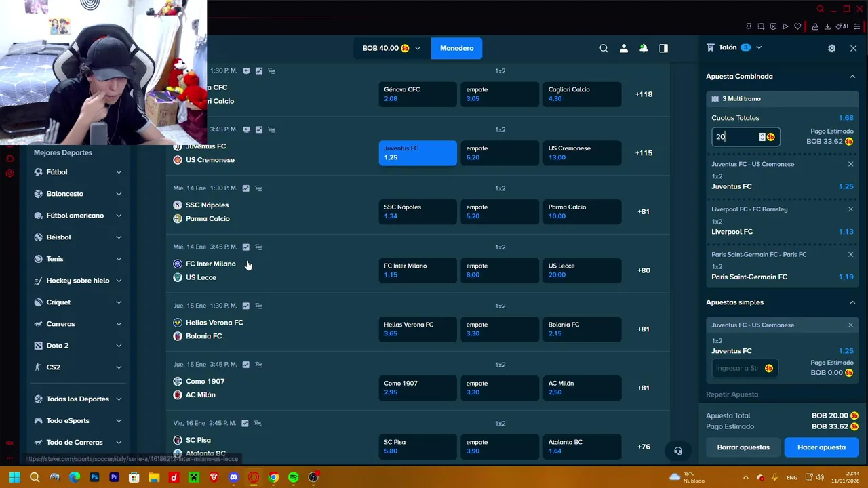
Task: Expand Hockey sobre hielo category
Action: click(78, 281)
